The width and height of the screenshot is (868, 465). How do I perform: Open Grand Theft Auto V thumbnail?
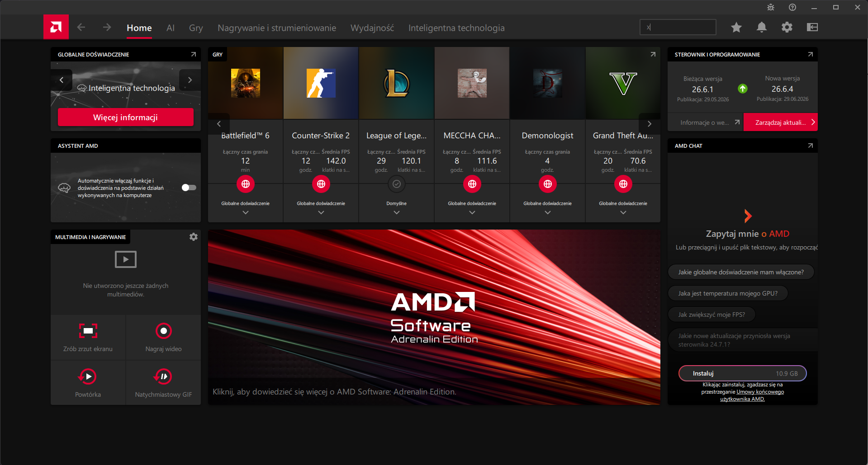point(623,83)
